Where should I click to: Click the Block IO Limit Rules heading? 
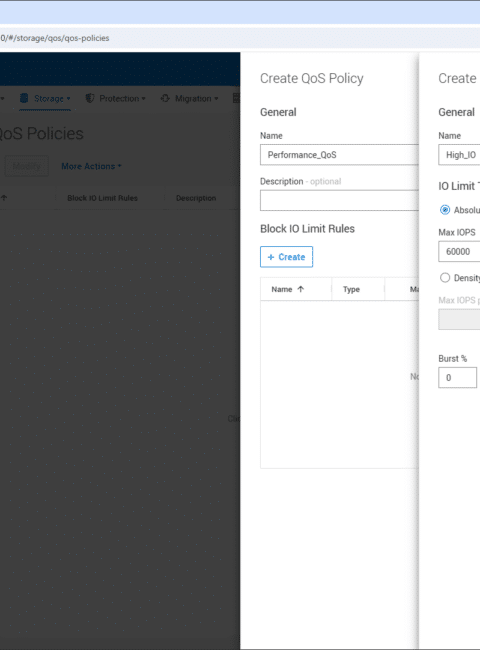[307, 229]
